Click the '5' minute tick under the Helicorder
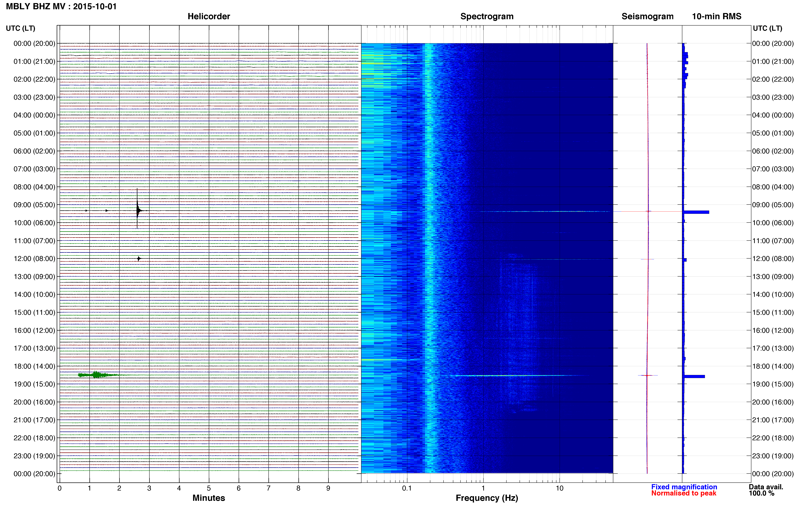The height and width of the screenshot is (508, 812). pyautogui.click(x=209, y=488)
